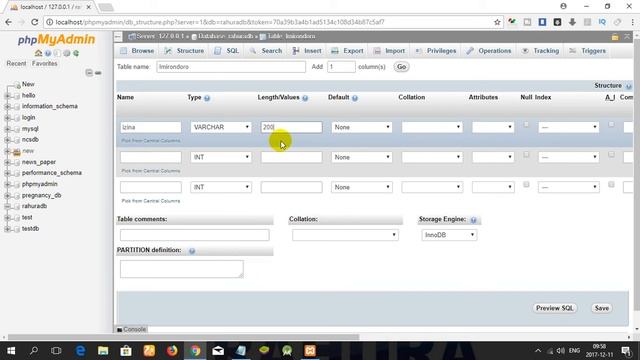Open the Operations tab
This screenshot has width=640, height=360.
489,51
